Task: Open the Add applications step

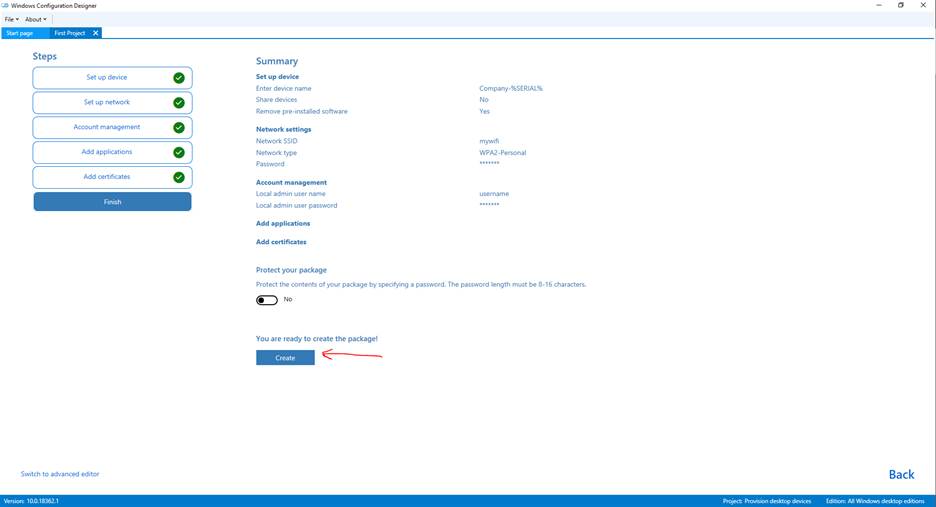Action: coord(112,152)
